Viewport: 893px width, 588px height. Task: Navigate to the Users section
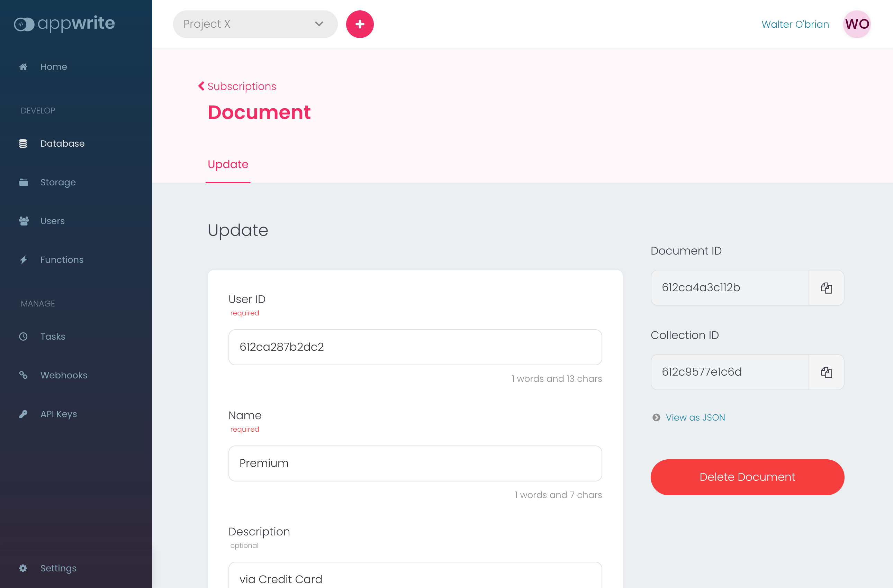53,221
